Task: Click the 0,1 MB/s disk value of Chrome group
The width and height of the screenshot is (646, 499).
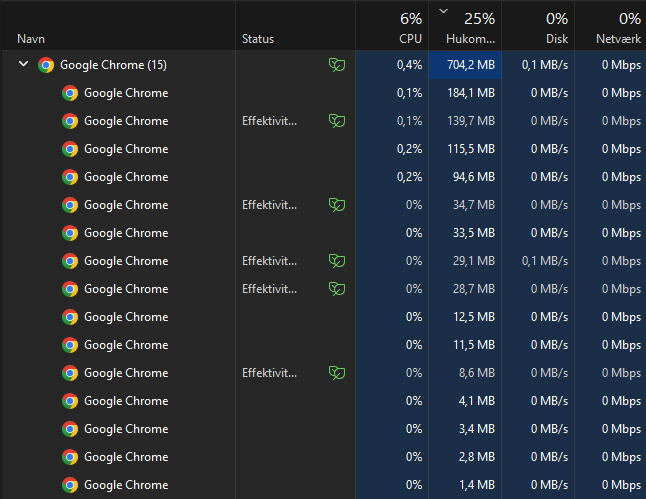Action: [545, 65]
